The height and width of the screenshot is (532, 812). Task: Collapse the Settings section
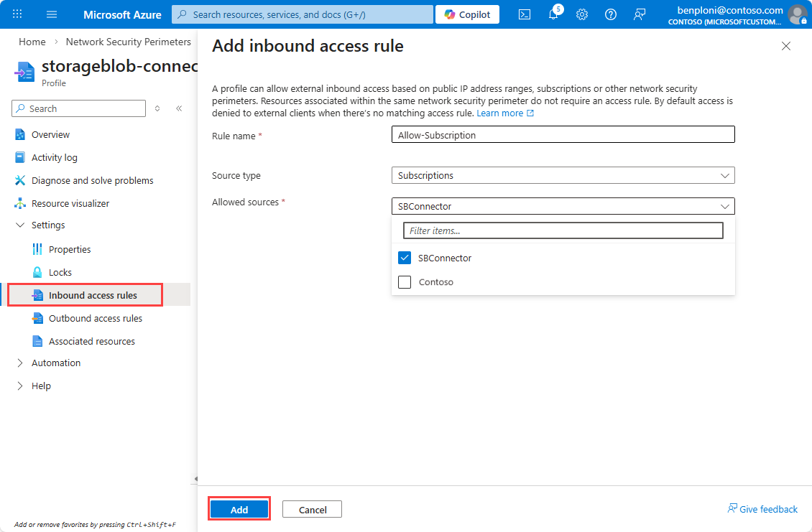tap(20, 225)
